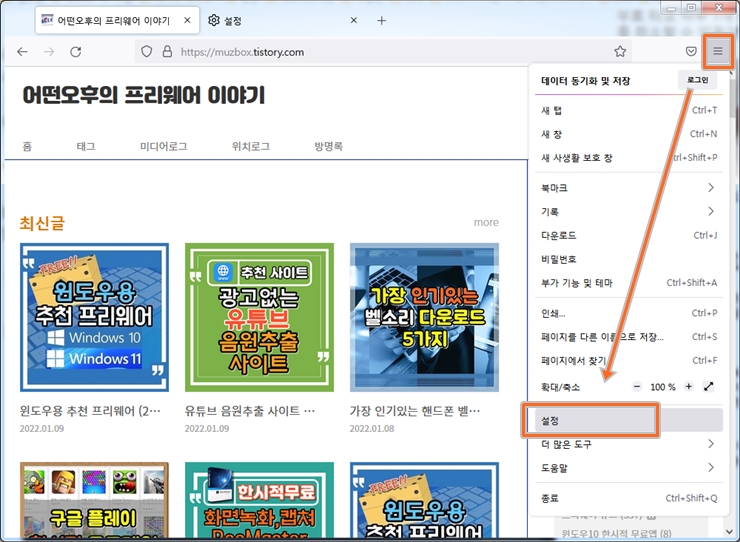Open 가장 인기있는 벨소리 다운로드 thumbnail
The height and width of the screenshot is (542, 740).
click(424, 317)
